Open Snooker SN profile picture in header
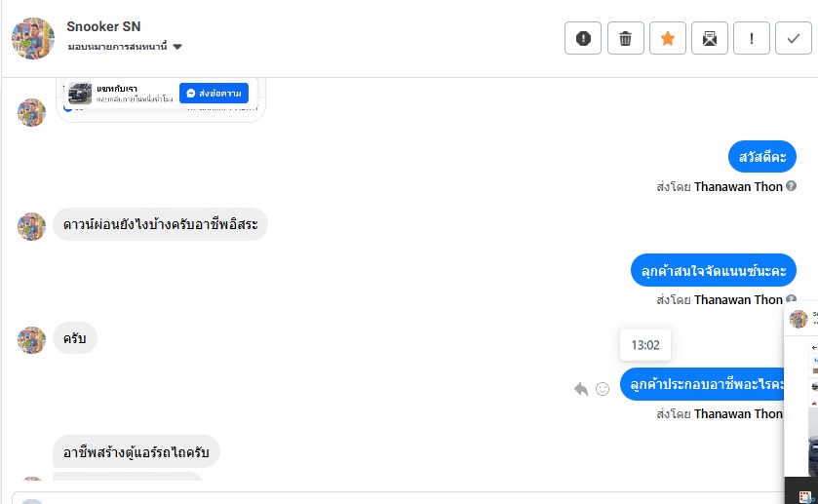The width and height of the screenshot is (818, 504). click(33, 38)
